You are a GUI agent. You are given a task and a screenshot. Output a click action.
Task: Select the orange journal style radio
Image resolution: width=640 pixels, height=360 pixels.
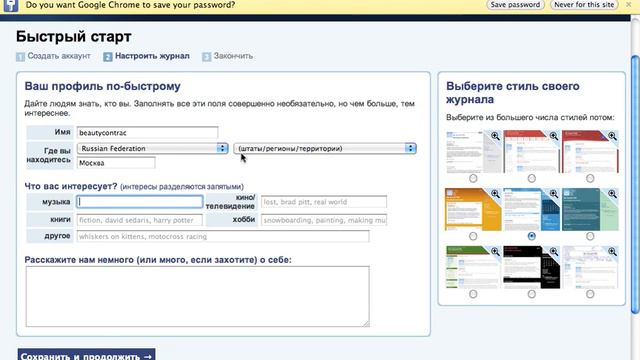[x=473, y=236]
